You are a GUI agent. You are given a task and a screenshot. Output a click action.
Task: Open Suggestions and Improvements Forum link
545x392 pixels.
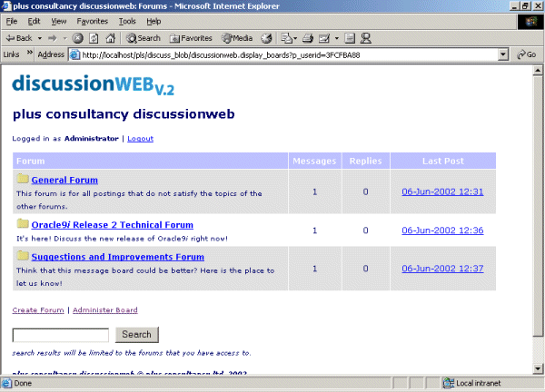point(118,257)
